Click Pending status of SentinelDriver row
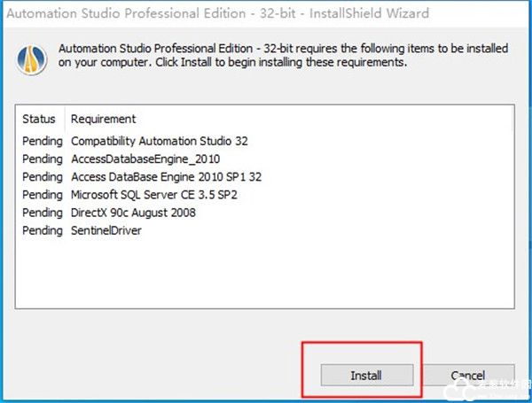Image resolution: width=532 pixels, height=403 pixels. click(43, 231)
